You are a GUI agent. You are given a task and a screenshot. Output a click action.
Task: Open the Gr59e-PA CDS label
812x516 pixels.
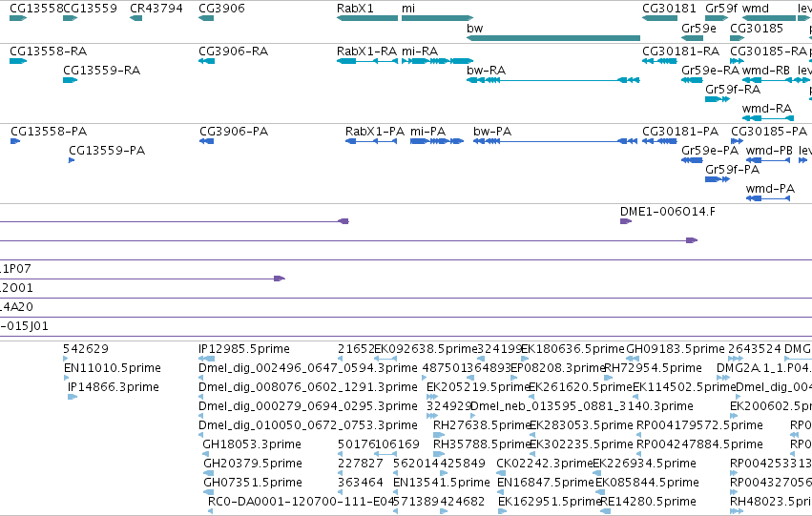[710, 151]
